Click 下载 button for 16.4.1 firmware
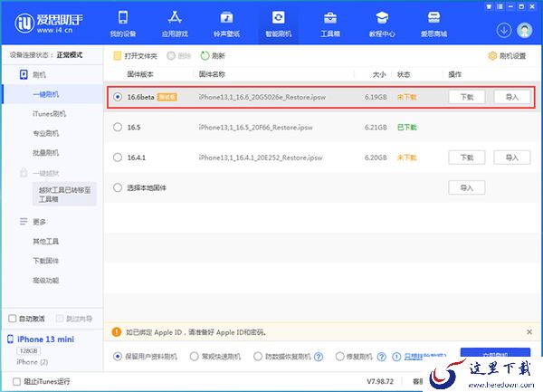Image resolution: width=543 pixels, height=392 pixels. [x=466, y=158]
